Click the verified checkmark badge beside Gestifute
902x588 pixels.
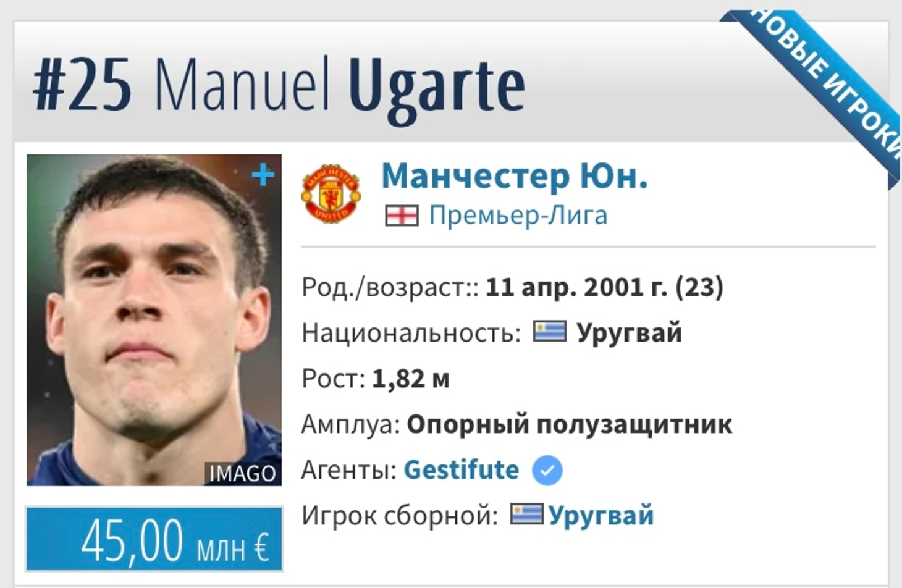click(x=547, y=471)
